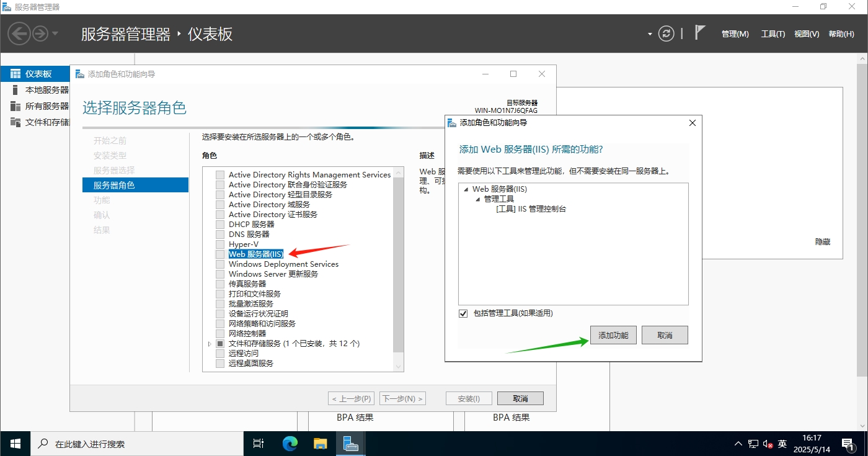Select [工具] IIS 管理控制台 tree entry

[x=531, y=209]
